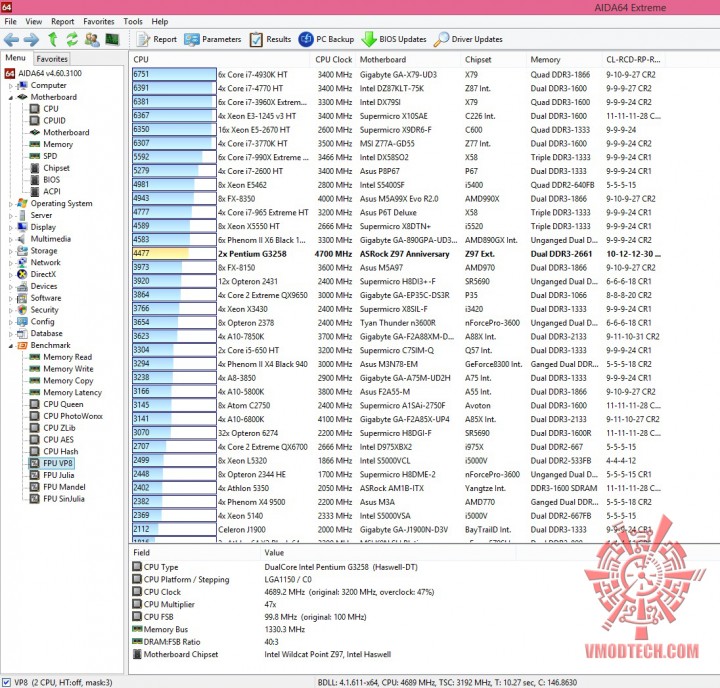The width and height of the screenshot is (720, 688).
Task: Open CPU ZLib benchmark
Action: point(52,428)
